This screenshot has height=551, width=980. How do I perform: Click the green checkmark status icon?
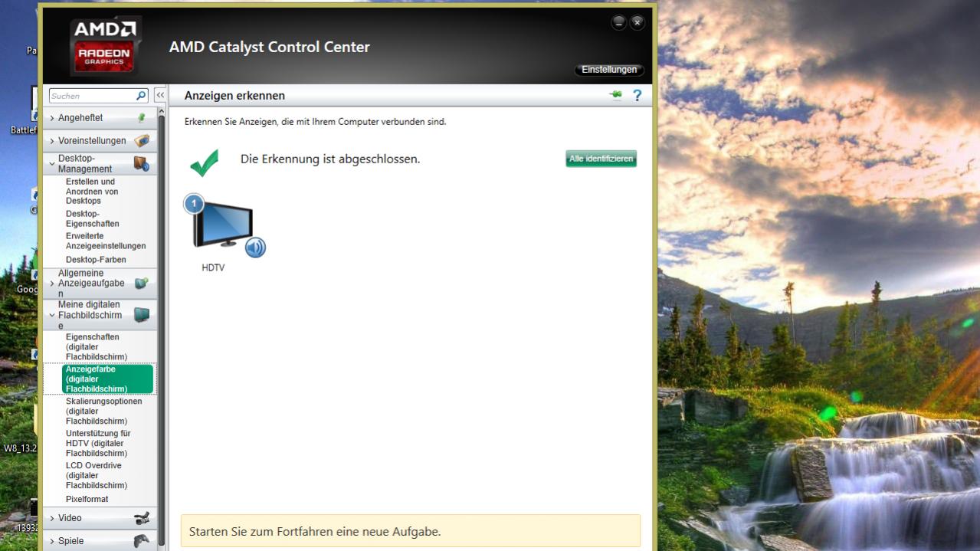[x=205, y=162]
